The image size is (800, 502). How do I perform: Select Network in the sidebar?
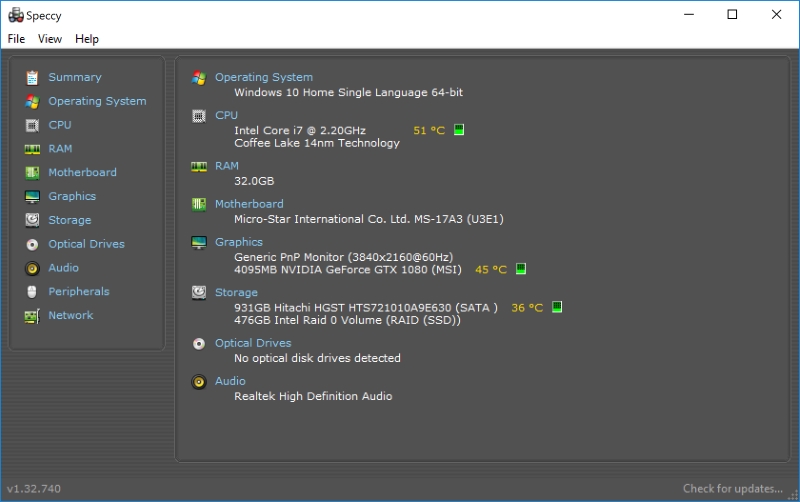71,315
